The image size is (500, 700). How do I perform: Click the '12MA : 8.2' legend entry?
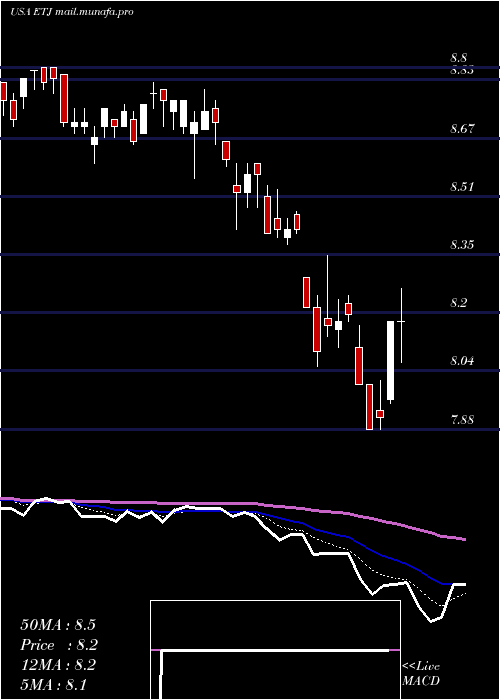tap(59, 665)
